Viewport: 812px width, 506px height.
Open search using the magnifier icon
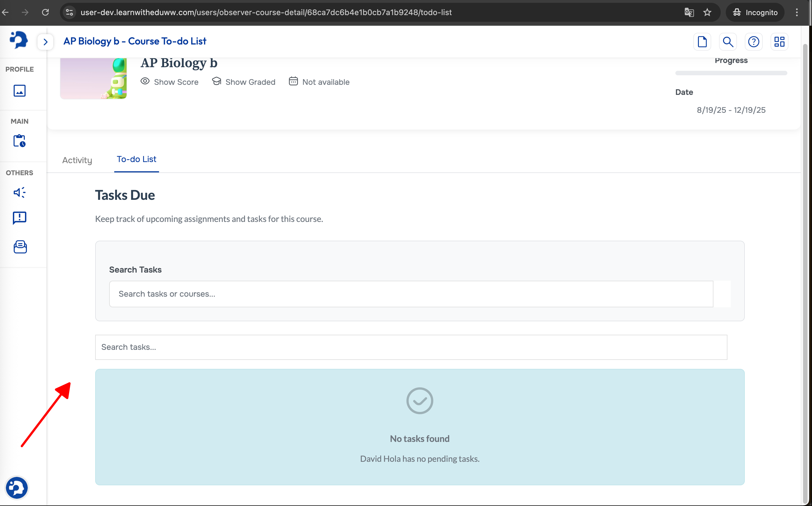[x=728, y=42]
